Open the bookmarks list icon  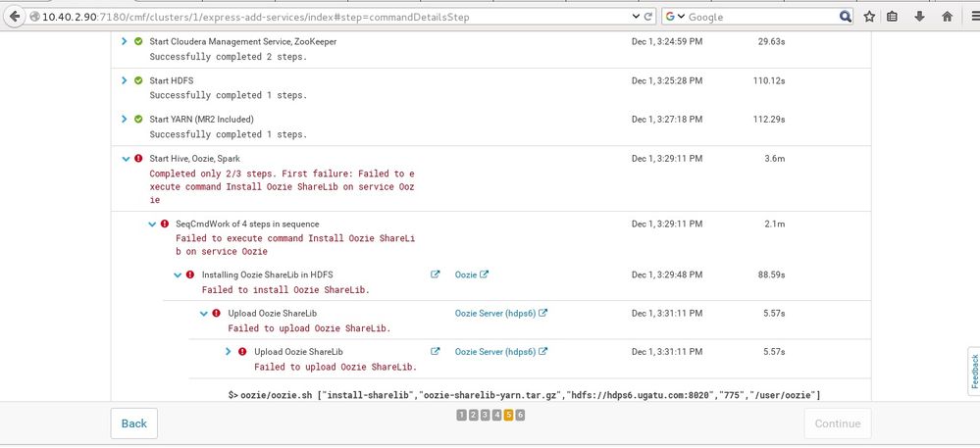coord(893,17)
